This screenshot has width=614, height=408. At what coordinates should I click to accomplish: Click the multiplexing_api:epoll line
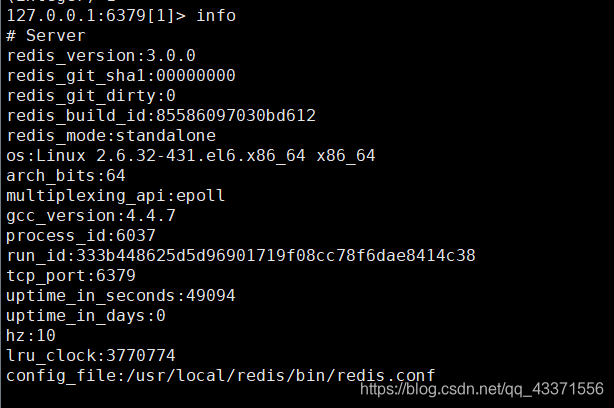116,196
